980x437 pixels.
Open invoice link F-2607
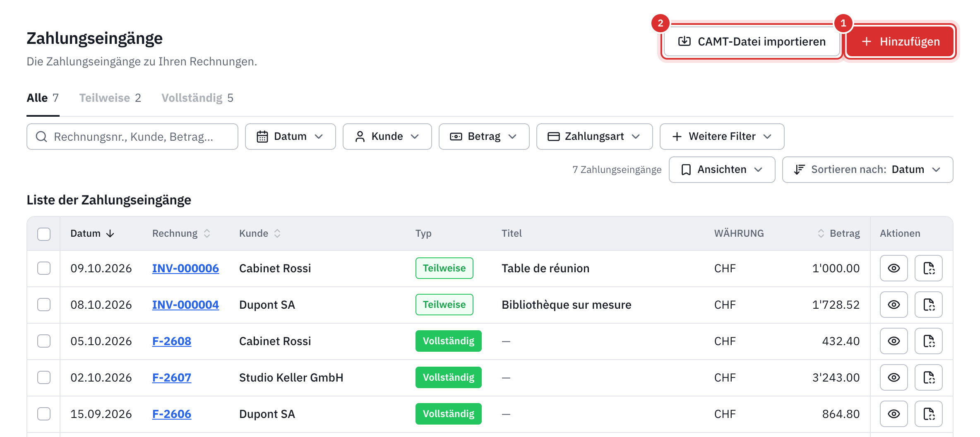pyautogui.click(x=172, y=377)
